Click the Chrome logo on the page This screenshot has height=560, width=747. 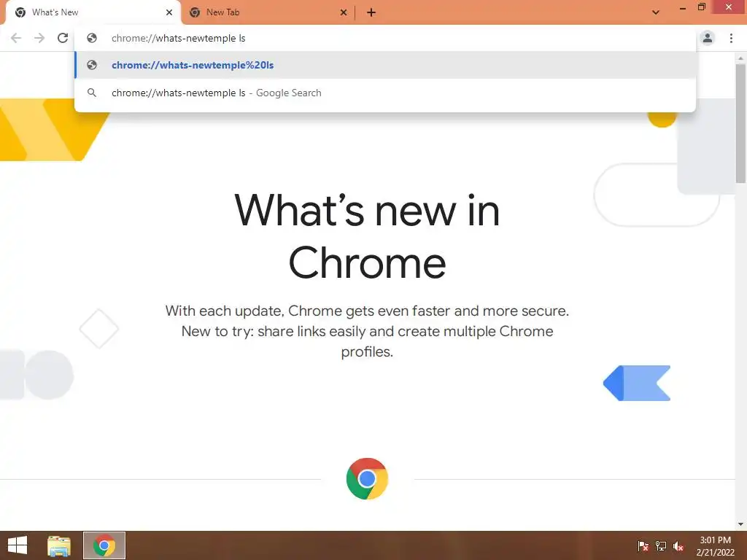(368, 478)
